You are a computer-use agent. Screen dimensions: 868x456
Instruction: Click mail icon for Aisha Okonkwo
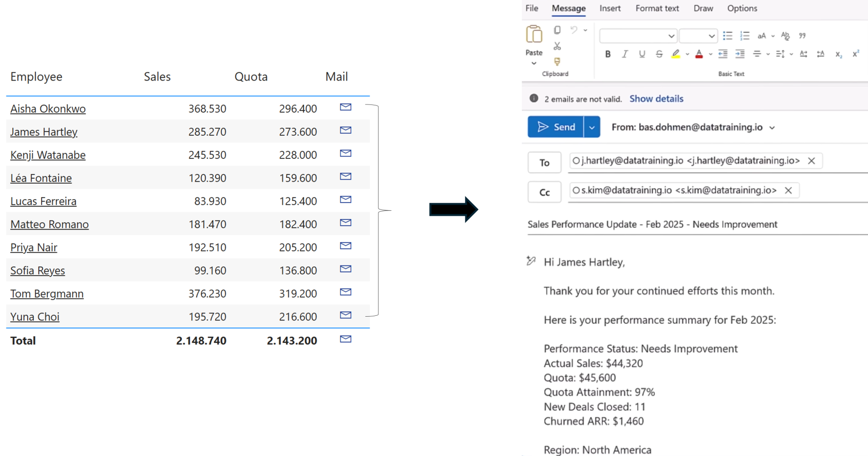pos(345,107)
